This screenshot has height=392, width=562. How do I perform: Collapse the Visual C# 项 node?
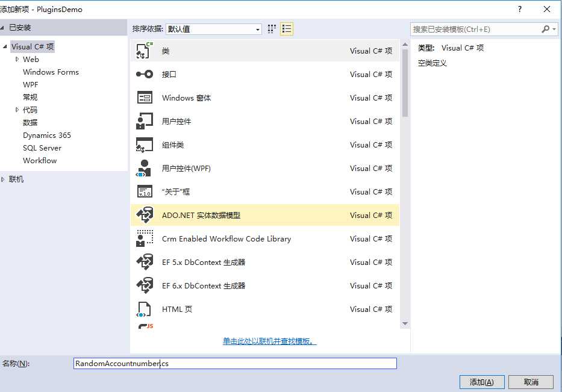5,46
